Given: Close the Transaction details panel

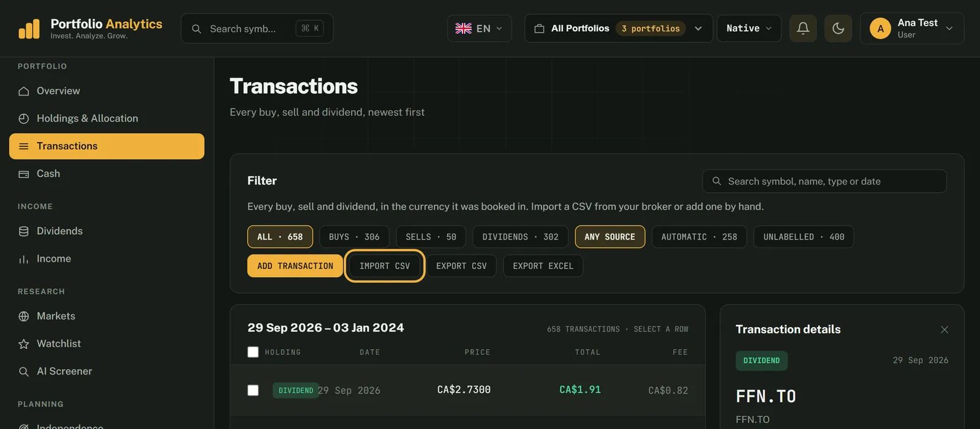Looking at the screenshot, I should pos(944,330).
